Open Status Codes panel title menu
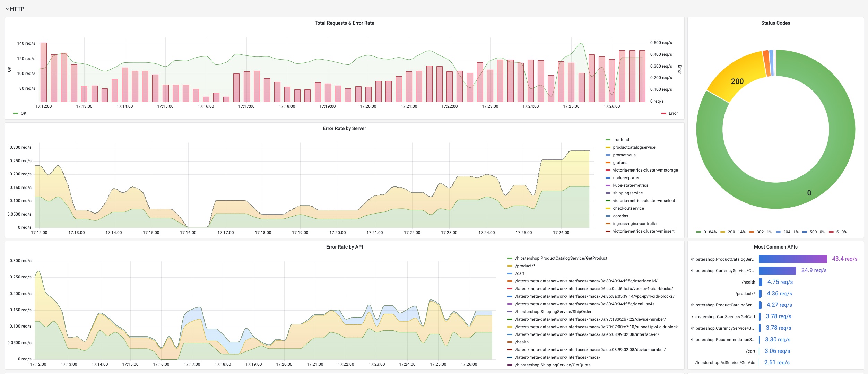 [x=775, y=23]
